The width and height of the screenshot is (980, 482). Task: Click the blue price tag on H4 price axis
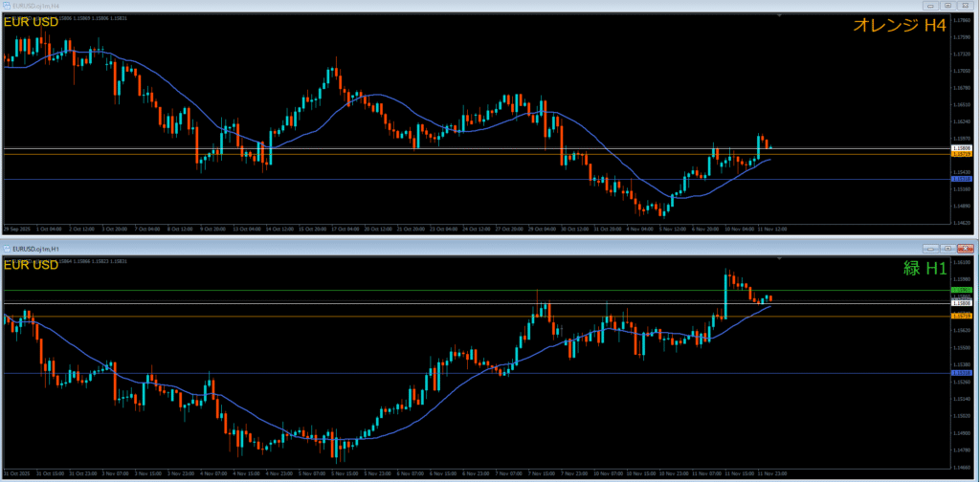point(962,179)
